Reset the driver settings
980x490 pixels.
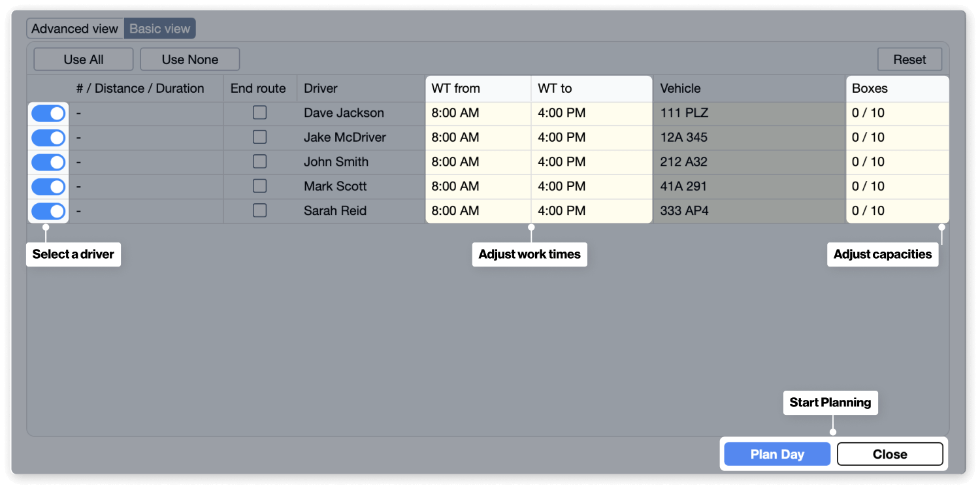tap(909, 59)
